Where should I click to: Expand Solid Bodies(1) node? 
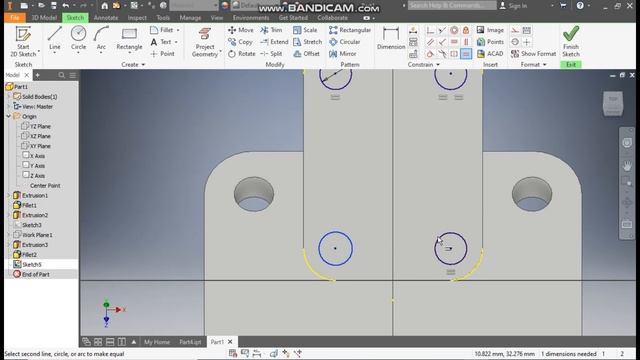point(9,97)
